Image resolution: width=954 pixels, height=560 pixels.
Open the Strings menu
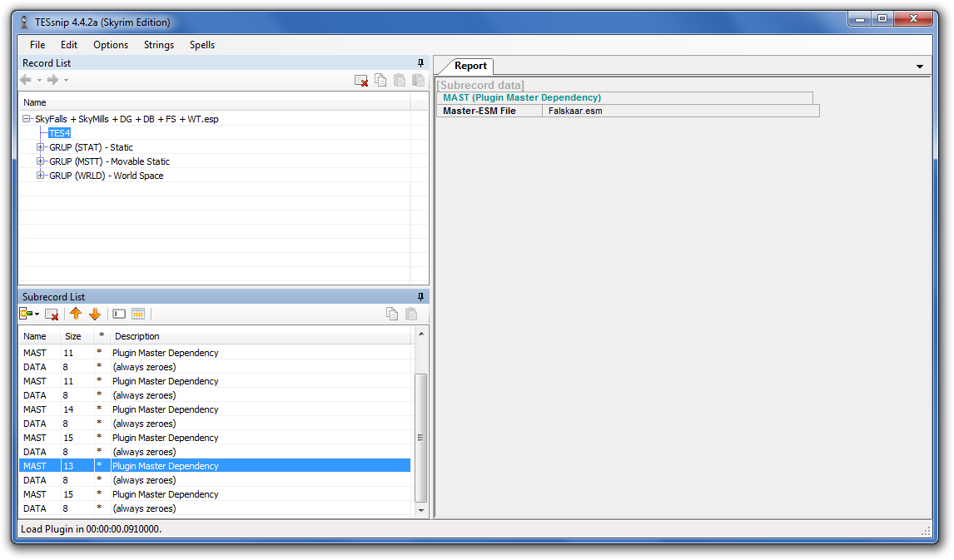tap(159, 45)
